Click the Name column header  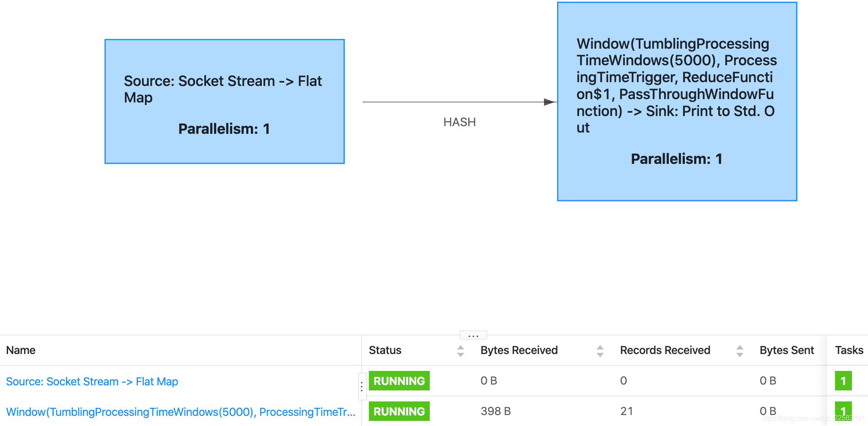pyautogui.click(x=21, y=350)
